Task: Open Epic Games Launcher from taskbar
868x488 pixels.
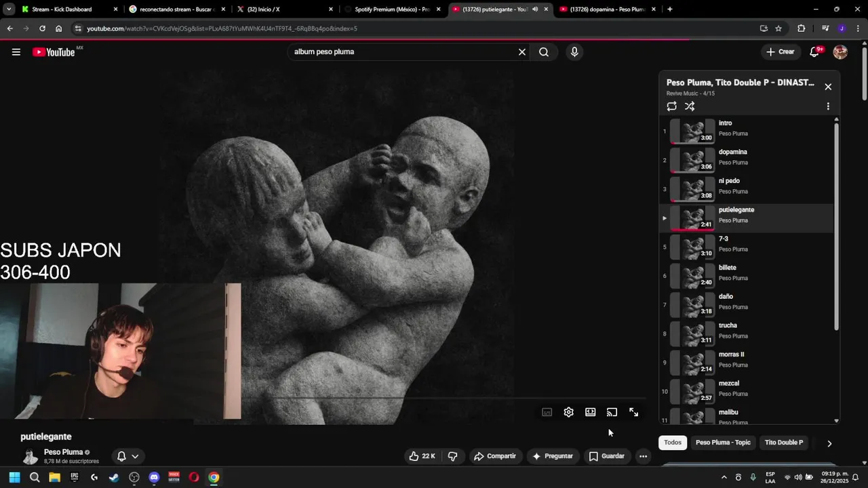Action: (x=75, y=477)
